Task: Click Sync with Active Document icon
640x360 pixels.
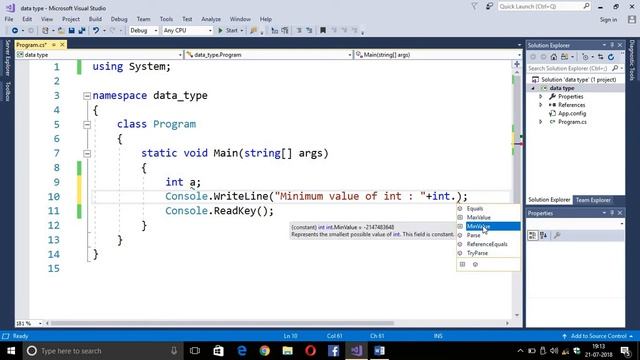Action: click(x=600, y=57)
